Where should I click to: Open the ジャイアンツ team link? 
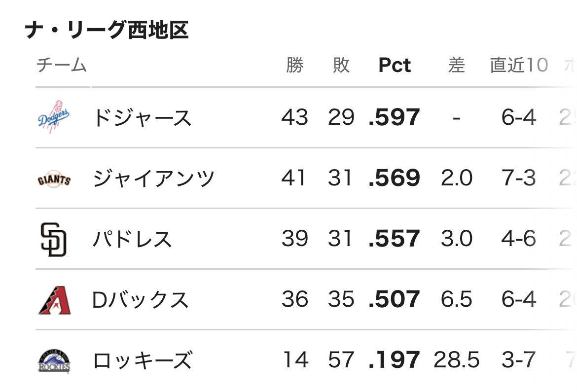(x=154, y=178)
